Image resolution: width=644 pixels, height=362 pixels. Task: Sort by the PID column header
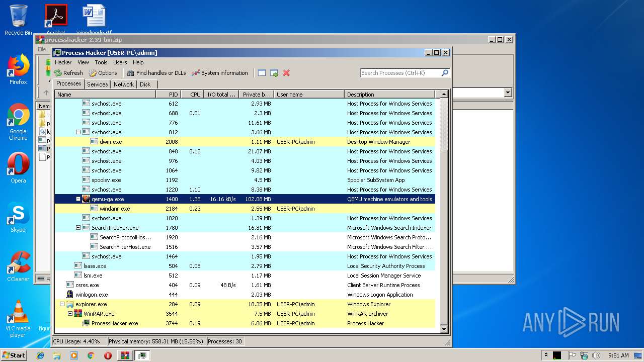point(168,94)
